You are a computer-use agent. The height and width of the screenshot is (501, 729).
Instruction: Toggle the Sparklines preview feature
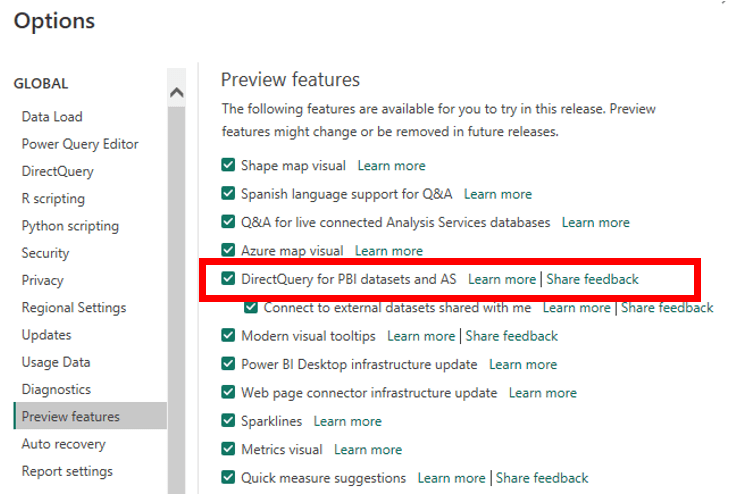pos(228,421)
